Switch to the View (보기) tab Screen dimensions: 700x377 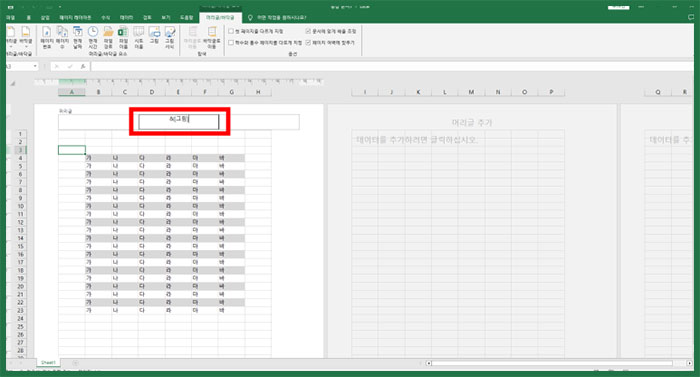[x=166, y=17]
